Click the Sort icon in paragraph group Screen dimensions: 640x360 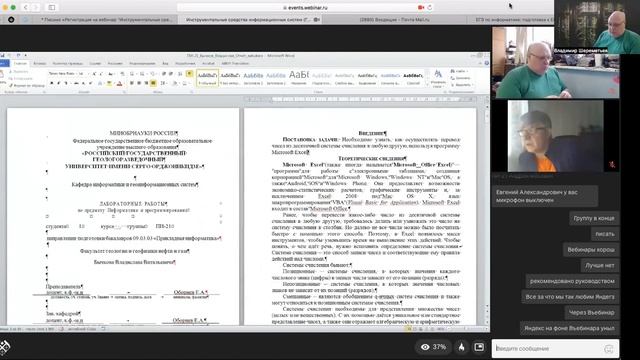click(180, 74)
